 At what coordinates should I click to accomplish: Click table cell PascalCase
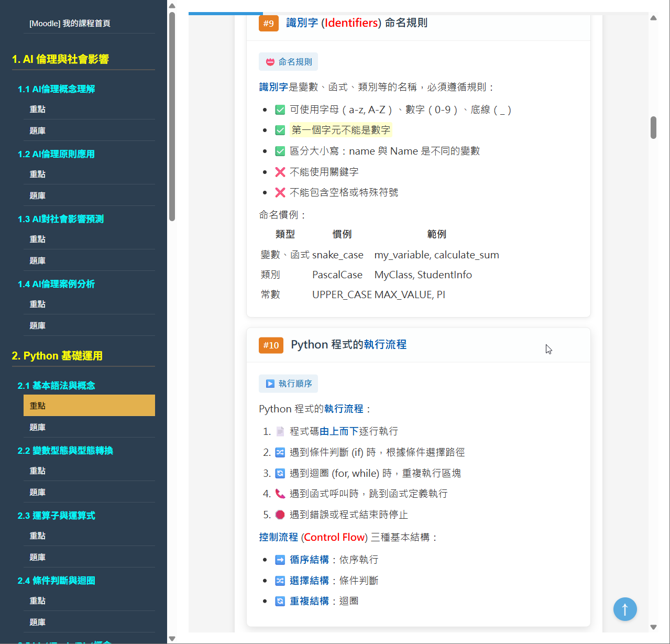[337, 275]
